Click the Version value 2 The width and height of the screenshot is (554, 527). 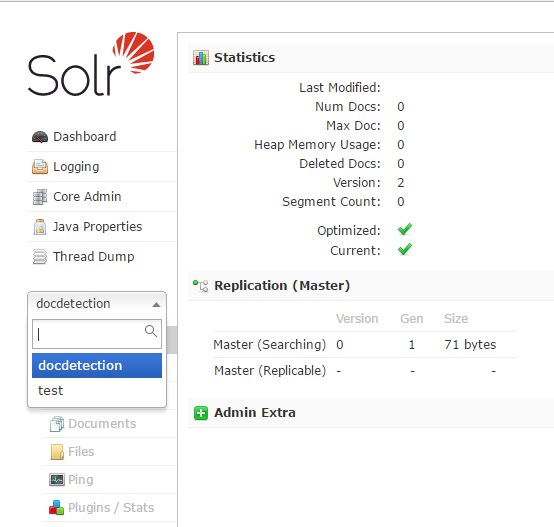[401, 183]
